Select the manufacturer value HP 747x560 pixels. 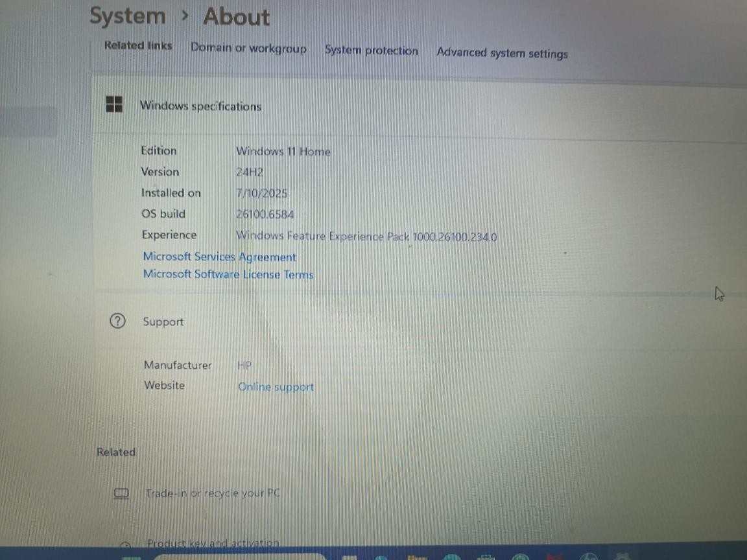tap(244, 366)
